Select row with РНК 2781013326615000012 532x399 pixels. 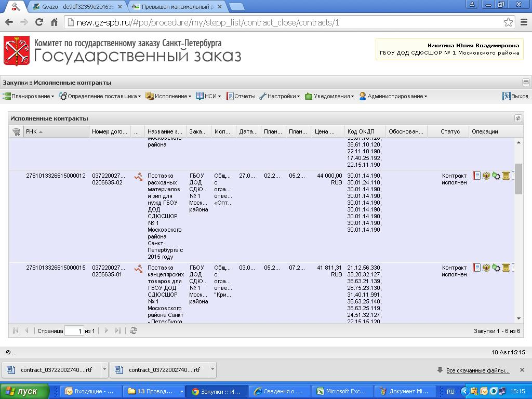[261, 216]
